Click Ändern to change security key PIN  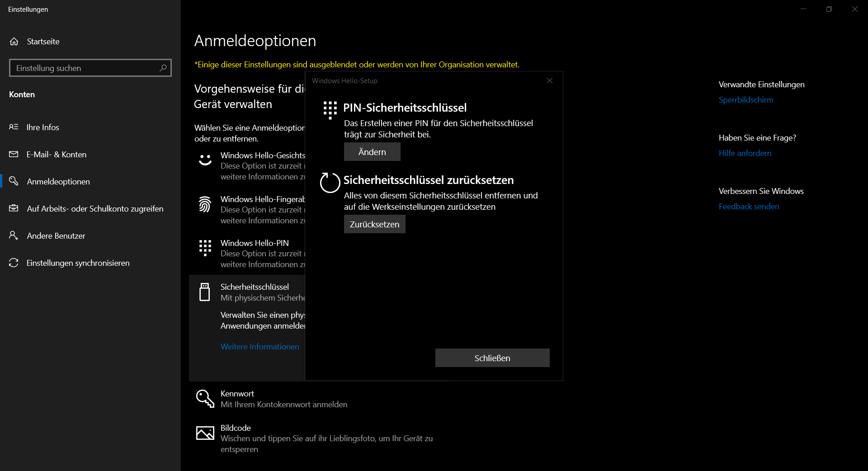click(x=372, y=152)
